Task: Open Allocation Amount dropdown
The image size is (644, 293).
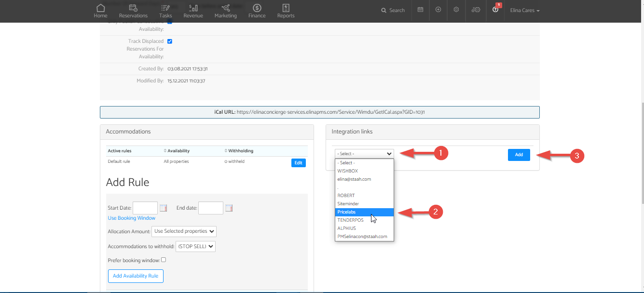Action: (184, 231)
